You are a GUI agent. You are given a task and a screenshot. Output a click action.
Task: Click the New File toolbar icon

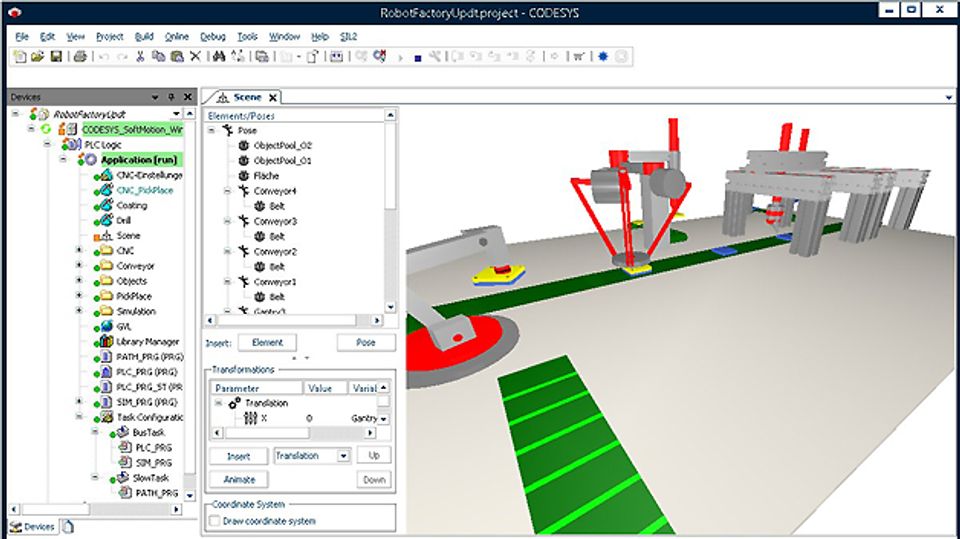tap(20, 56)
